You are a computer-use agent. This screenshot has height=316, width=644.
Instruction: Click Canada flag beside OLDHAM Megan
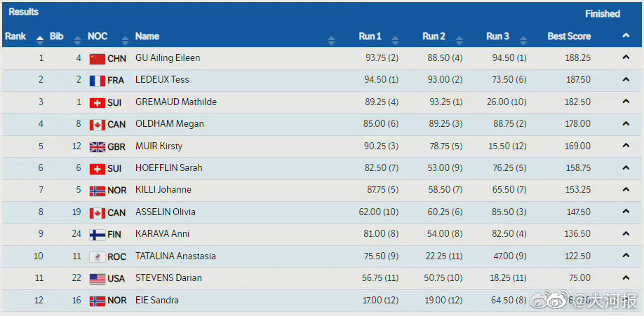point(97,125)
